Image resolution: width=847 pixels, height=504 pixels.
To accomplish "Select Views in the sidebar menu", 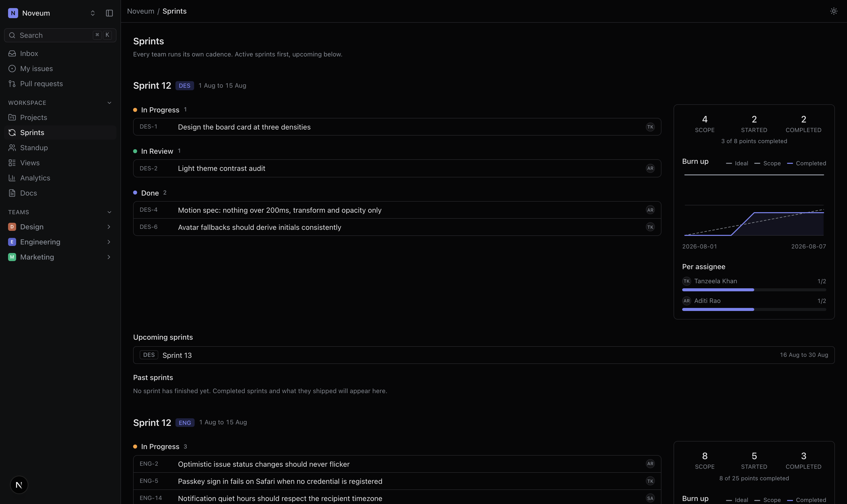I will coord(60,163).
